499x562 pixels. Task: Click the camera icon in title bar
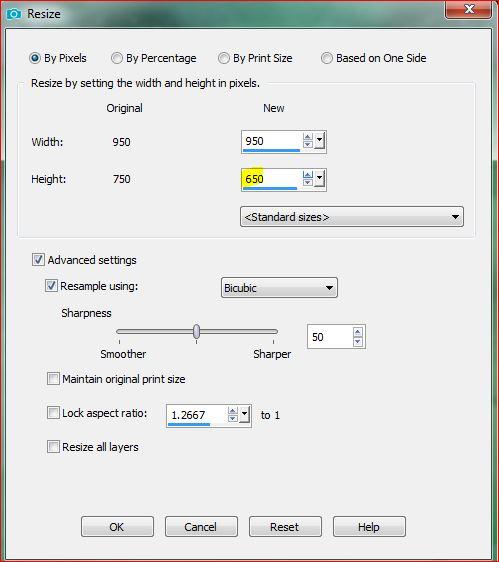tap(14, 14)
